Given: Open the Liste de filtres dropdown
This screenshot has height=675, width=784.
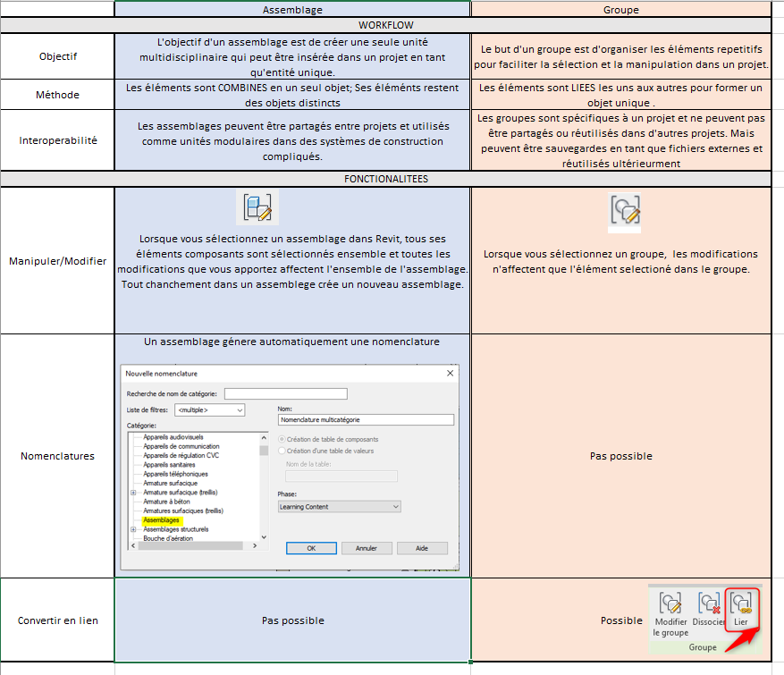Looking at the screenshot, I should 210,409.
